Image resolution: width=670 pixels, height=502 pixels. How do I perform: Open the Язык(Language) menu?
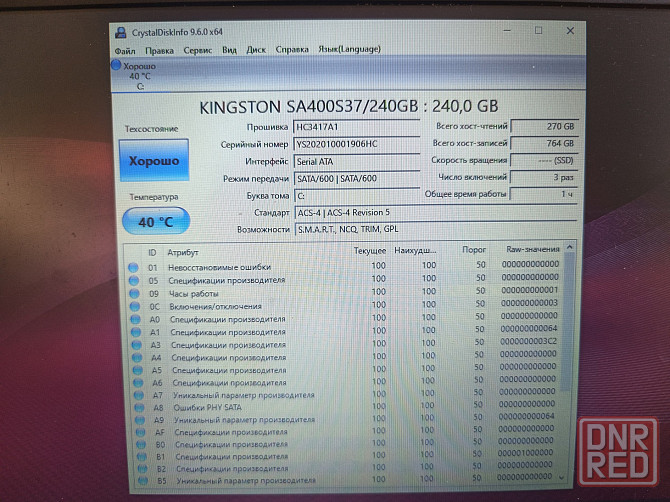(350, 49)
